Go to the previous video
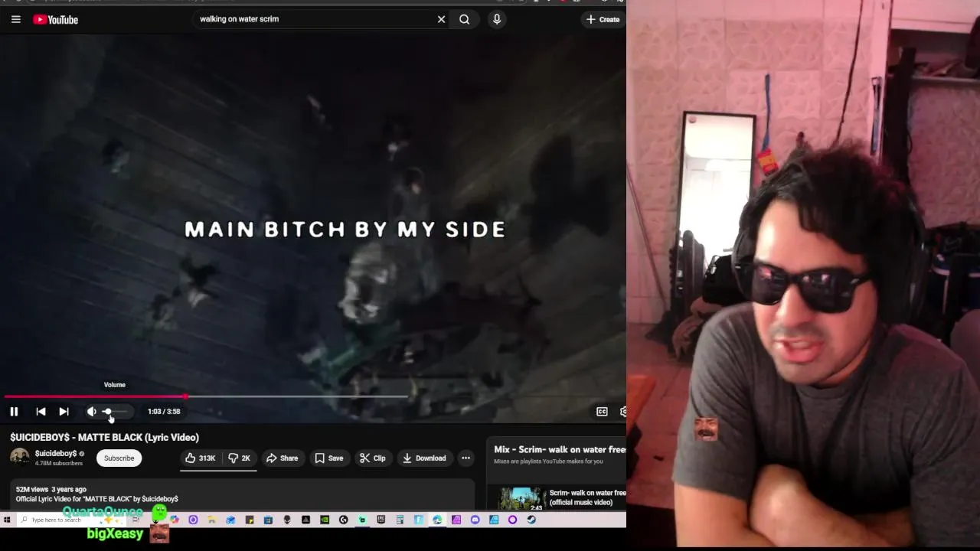Screen dimensions: 980x551 pos(41,412)
